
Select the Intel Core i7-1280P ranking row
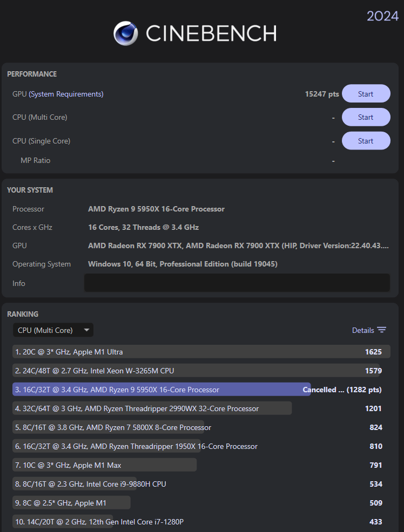coord(201,522)
